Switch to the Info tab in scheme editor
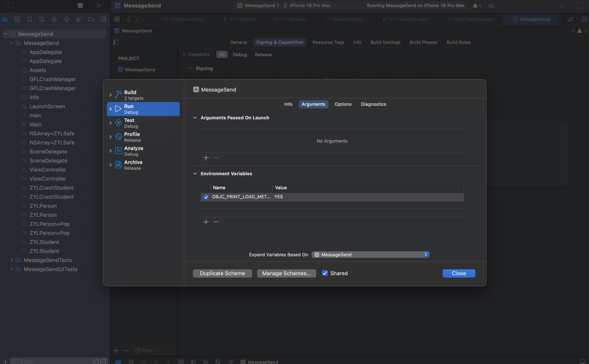This screenshot has width=589, height=364. click(288, 104)
